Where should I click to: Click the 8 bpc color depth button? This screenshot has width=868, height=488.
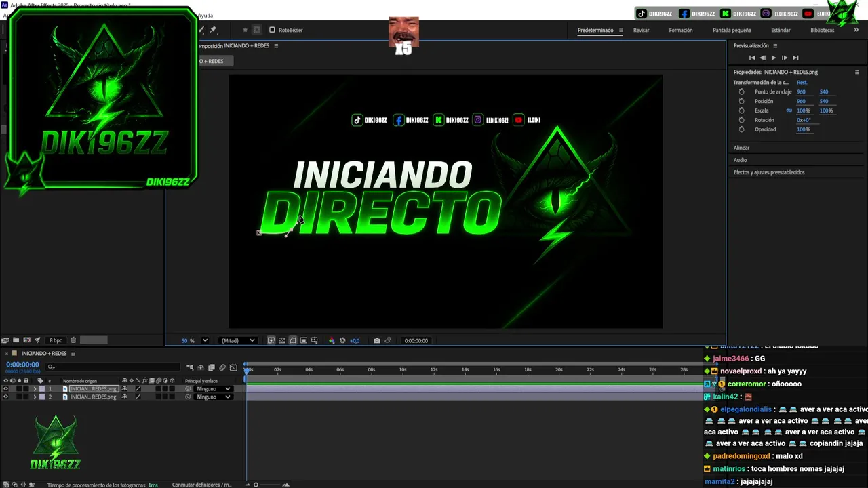[x=56, y=340]
